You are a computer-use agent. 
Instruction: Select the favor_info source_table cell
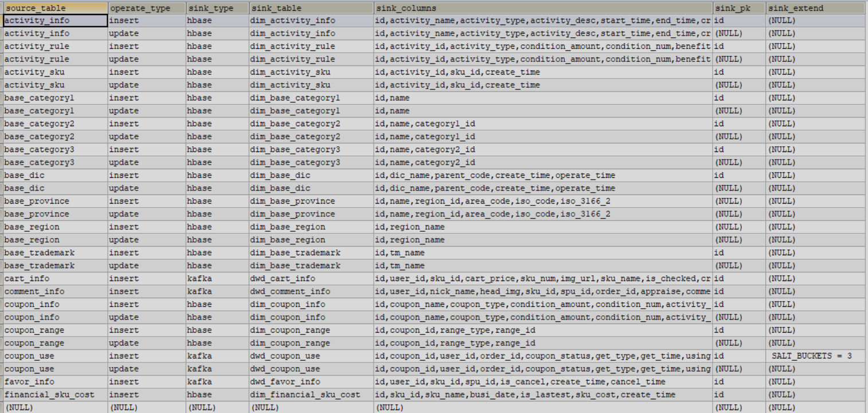[29, 382]
